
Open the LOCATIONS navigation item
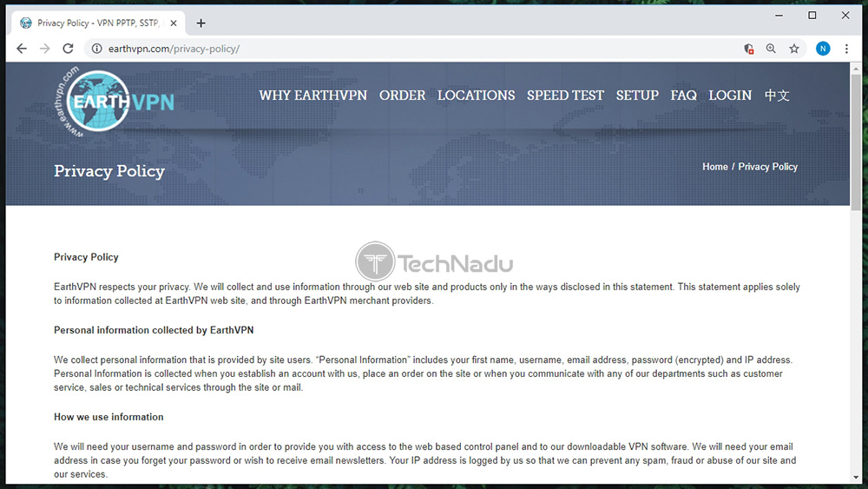coord(476,96)
